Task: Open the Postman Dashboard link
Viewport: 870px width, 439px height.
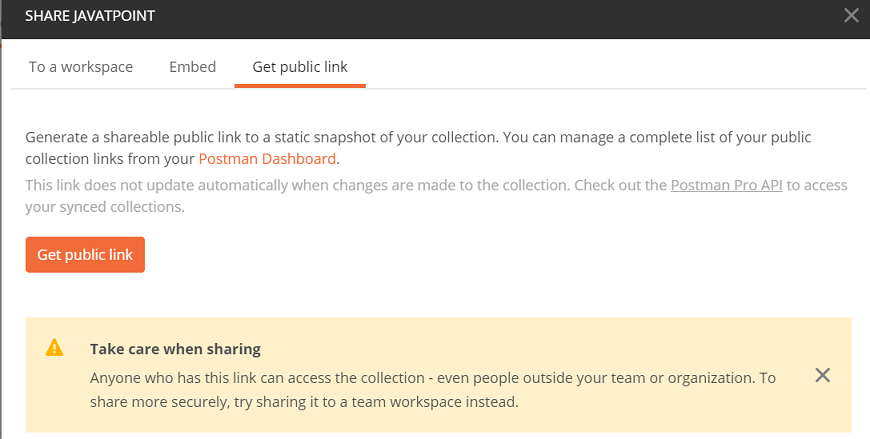Action: [x=267, y=159]
